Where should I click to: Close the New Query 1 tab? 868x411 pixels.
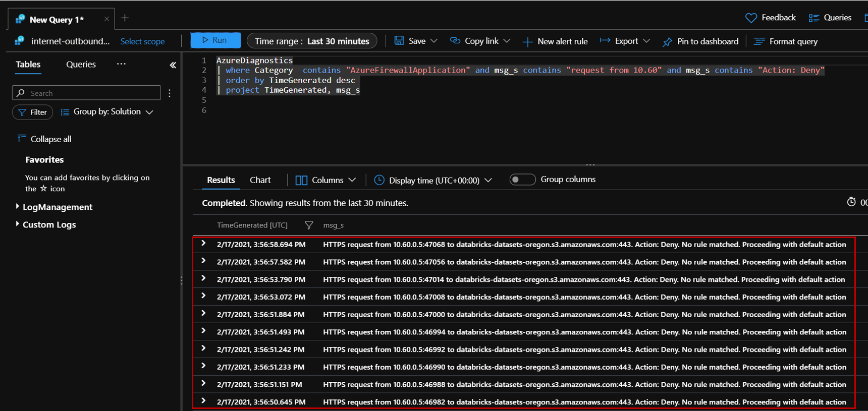(x=106, y=19)
